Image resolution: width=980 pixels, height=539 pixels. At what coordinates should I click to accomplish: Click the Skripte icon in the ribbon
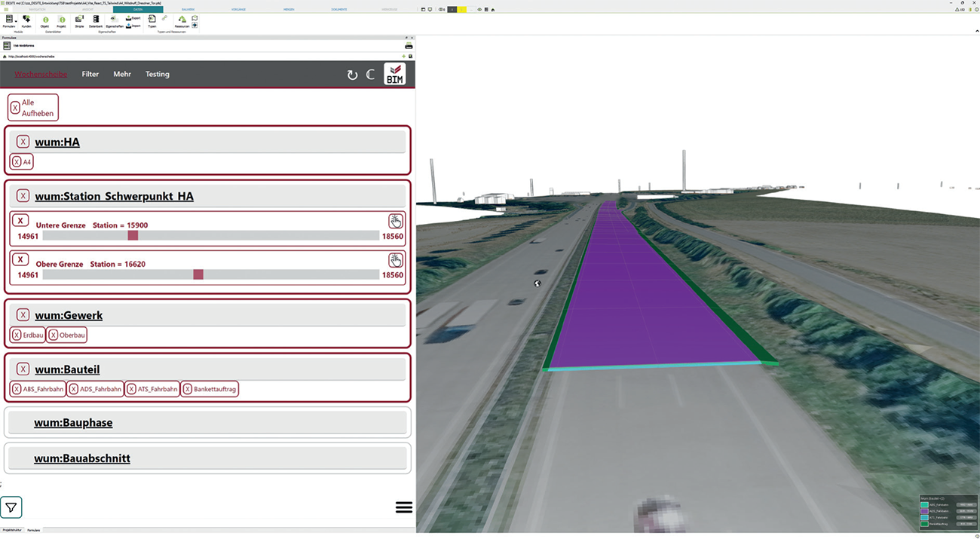[79, 21]
